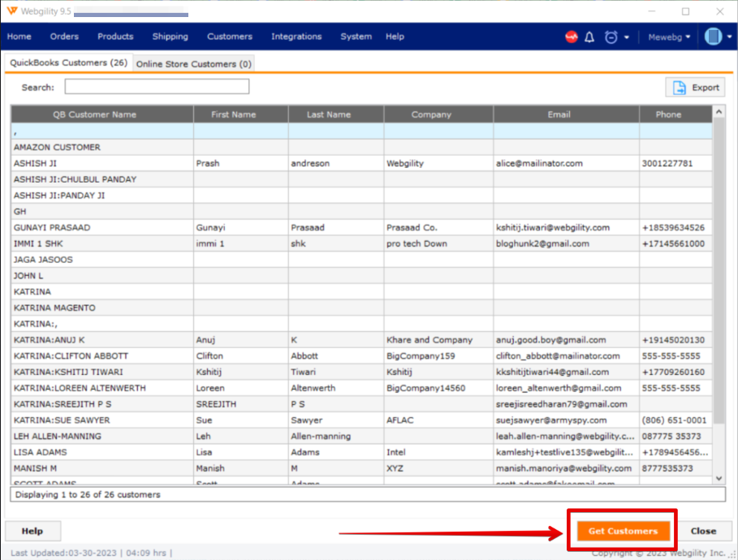The height and width of the screenshot is (560, 738).
Task: Click the orange Get Customers button
Action: [x=624, y=531]
